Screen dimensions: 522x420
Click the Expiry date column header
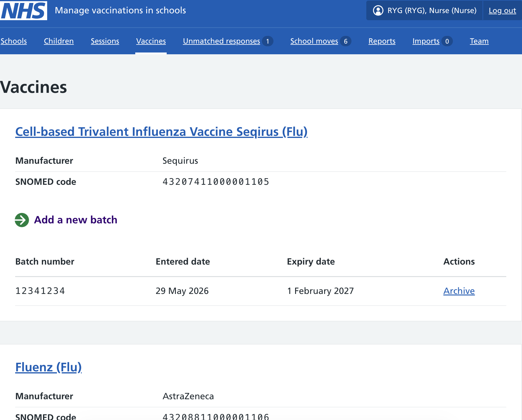(x=311, y=262)
